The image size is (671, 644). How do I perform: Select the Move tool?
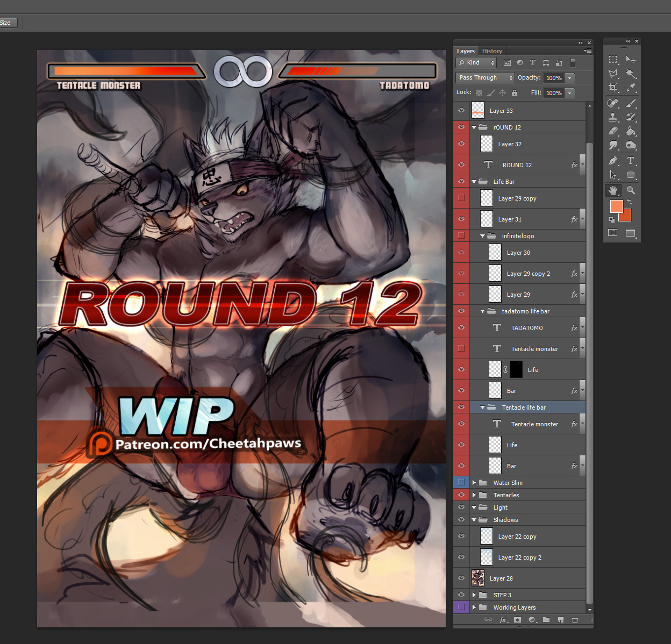coord(631,60)
